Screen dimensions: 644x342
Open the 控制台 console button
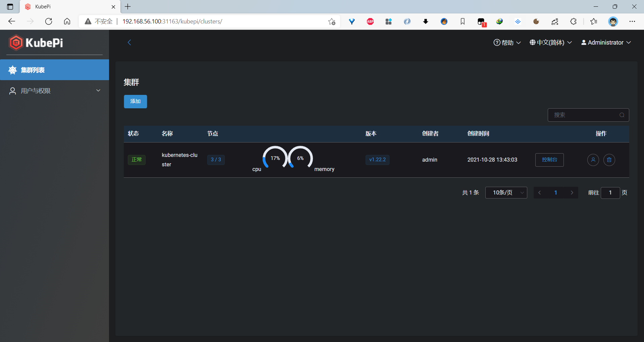point(549,160)
